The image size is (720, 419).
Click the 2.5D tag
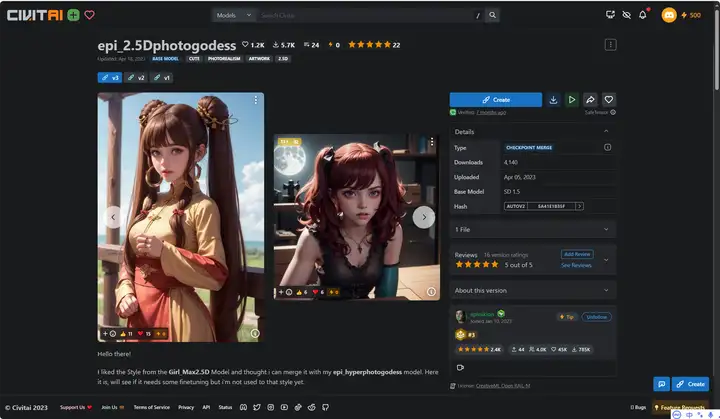click(283, 59)
